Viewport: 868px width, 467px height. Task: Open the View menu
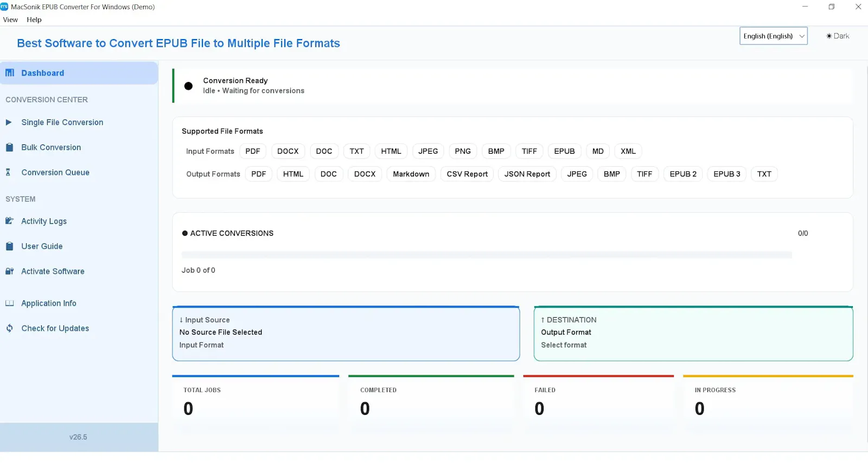pos(10,20)
